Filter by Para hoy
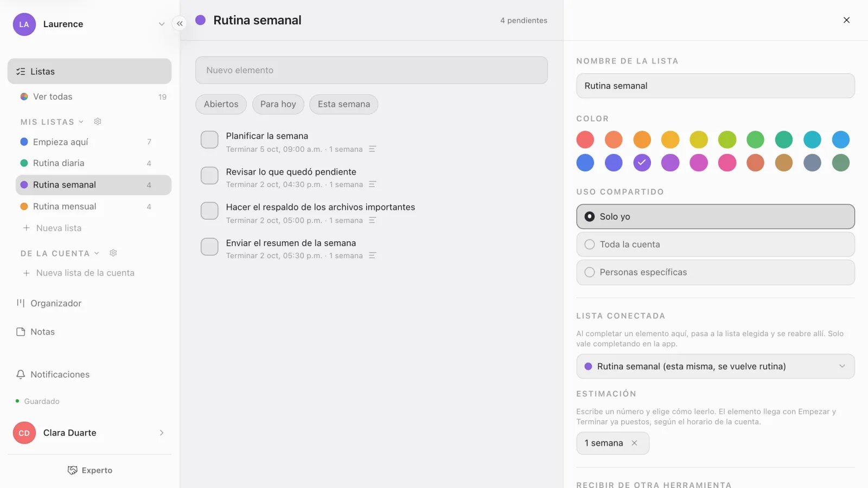The width and height of the screenshot is (868, 488). coord(278,104)
